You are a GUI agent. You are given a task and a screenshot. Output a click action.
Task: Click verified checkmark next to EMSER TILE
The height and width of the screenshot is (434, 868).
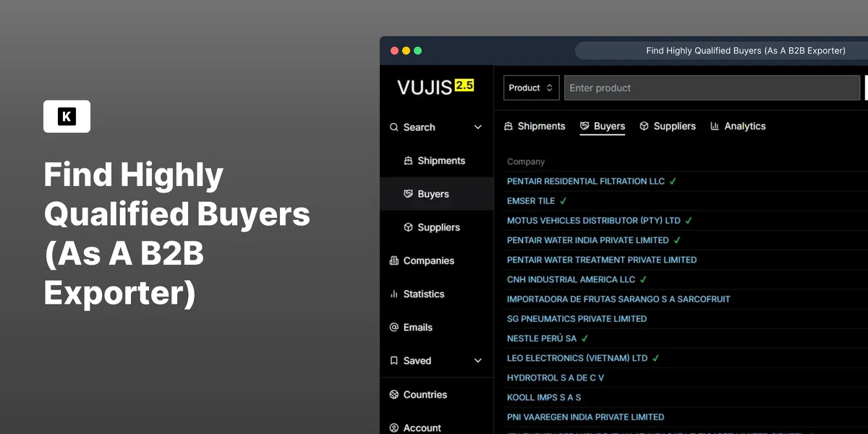563,201
